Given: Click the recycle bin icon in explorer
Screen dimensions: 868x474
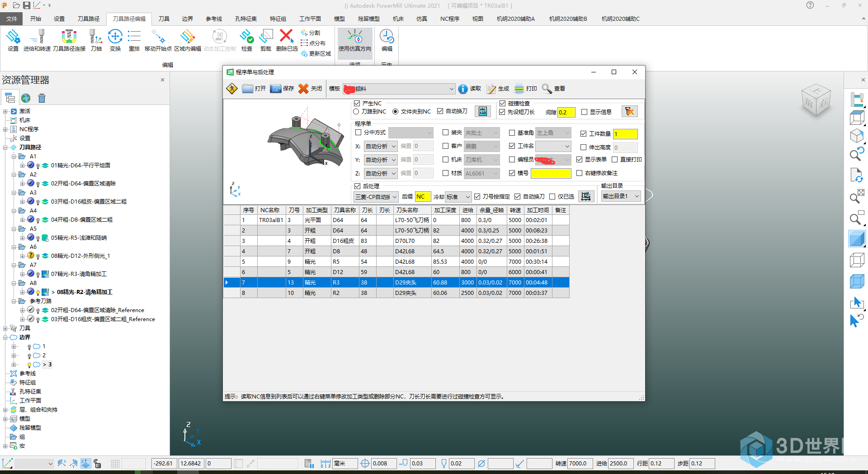Looking at the screenshot, I should 42,98.
